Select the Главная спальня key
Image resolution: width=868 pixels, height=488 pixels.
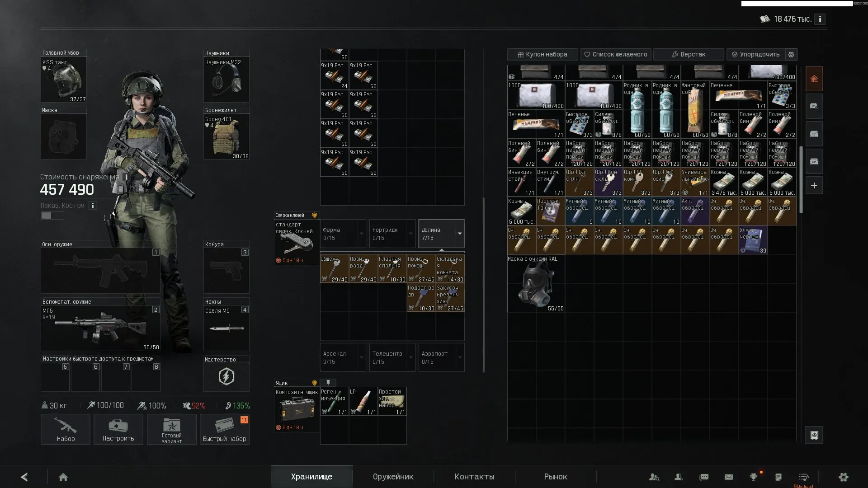pyautogui.click(x=392, y=269)
